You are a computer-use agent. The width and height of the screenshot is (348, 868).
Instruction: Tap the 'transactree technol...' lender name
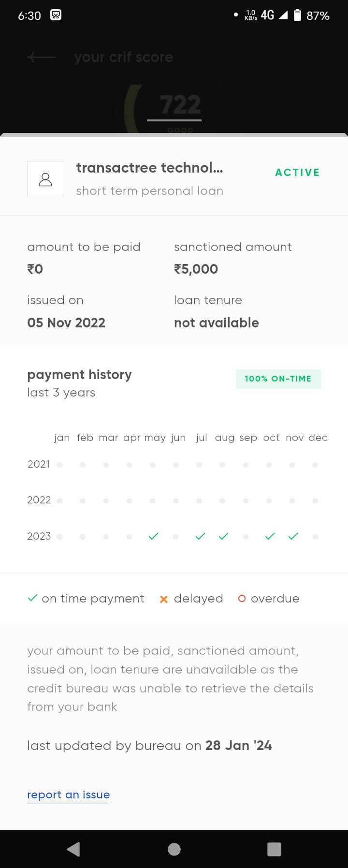point(149,168)
